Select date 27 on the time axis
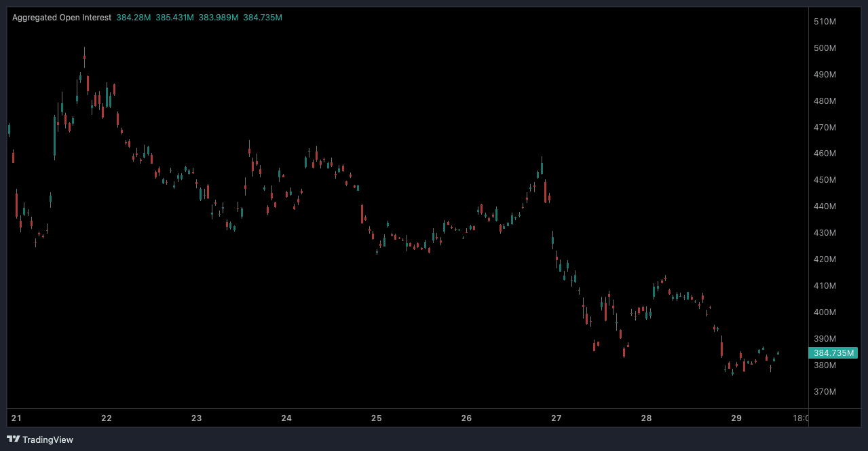The width and height of the screenshot is (868, 451). point(556,418)
